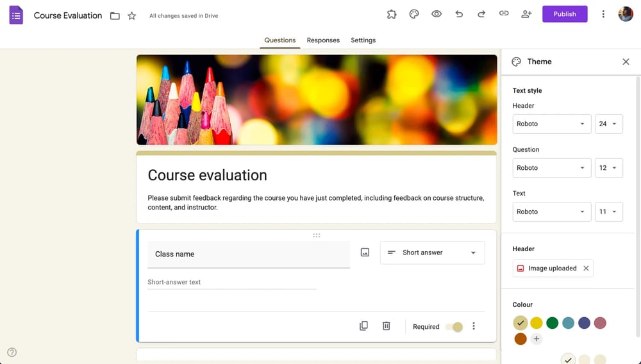Select the beige theme colour
Image resolution: width=641 pixels, height=364 pixels.
tap(520, 323)
